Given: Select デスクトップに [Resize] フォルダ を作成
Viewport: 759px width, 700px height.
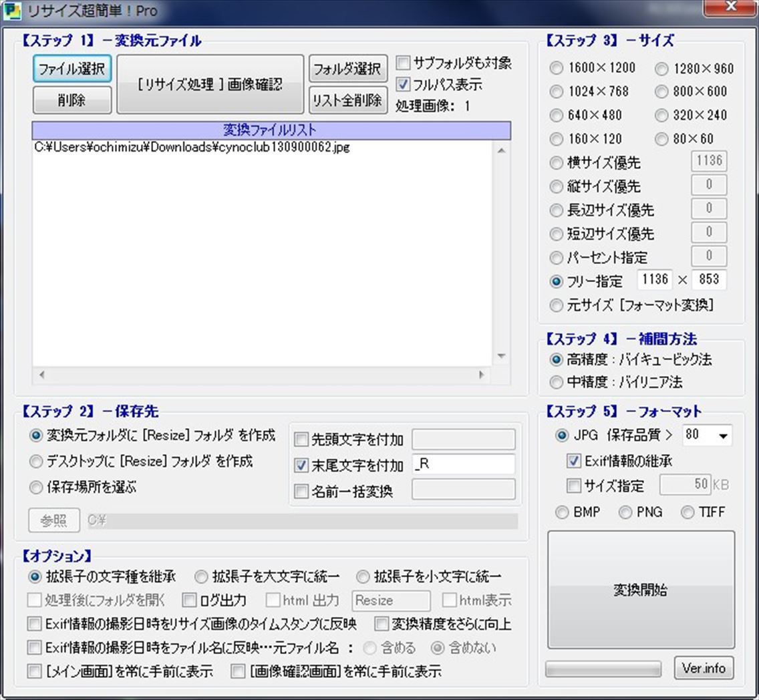Looking at the screenshot, I should coord(36,462).
